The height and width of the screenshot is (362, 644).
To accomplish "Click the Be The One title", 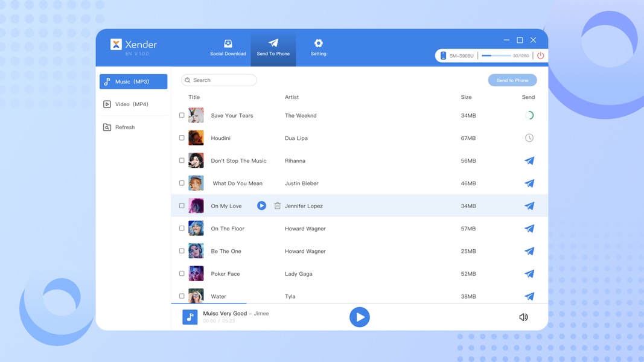I will [226, 251].
